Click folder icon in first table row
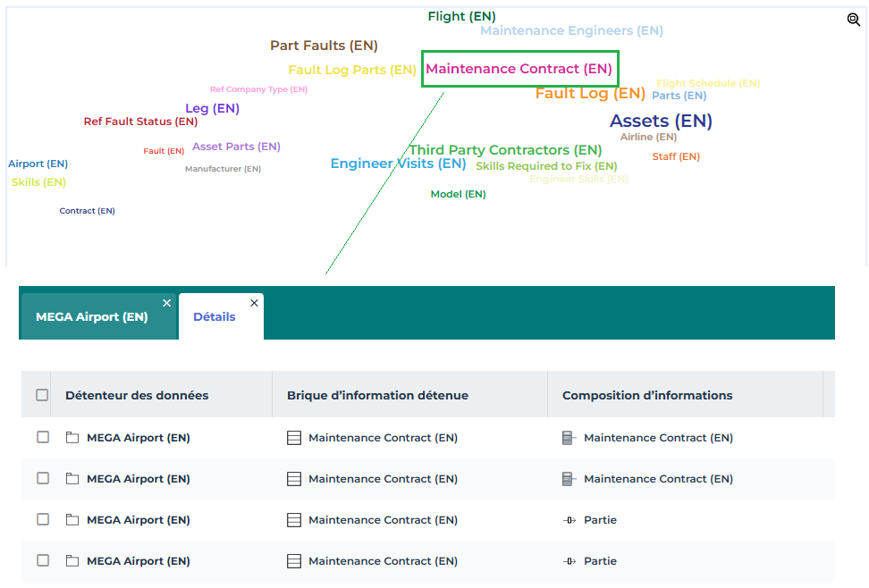Screen dimensions: 869x588 pos(72,438)
